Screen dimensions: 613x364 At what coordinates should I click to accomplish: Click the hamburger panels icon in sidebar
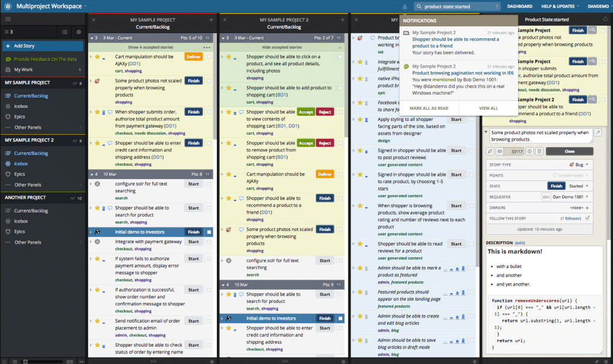(x=8, y=19)
